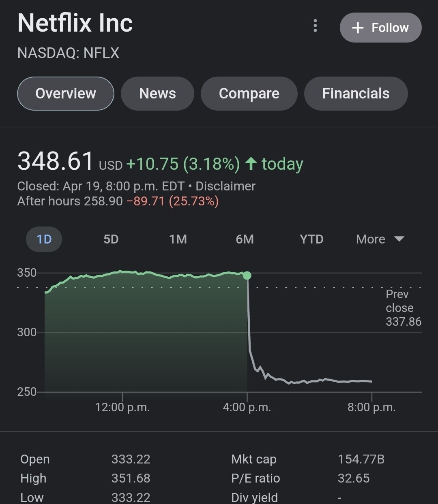This screenshot has width=438, height=504.
Task: Expand the More chart range options
Action: tap(380, 239)
